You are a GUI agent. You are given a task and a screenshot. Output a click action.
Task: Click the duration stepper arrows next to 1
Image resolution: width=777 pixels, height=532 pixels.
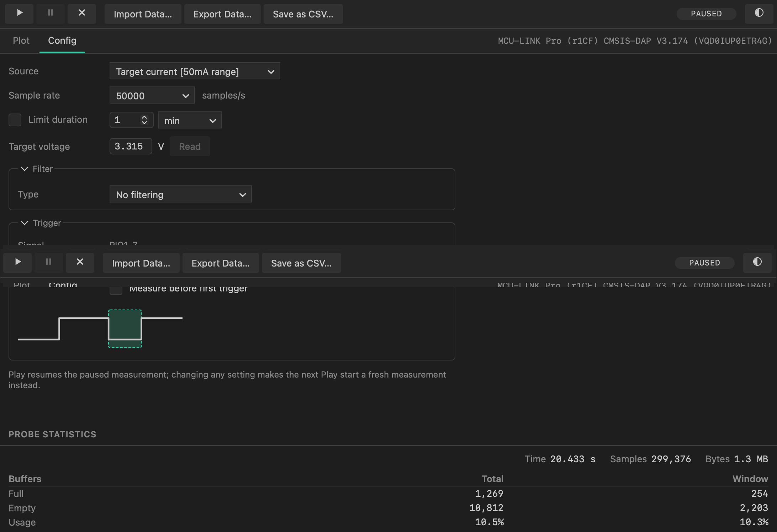[x=144, y=120]
